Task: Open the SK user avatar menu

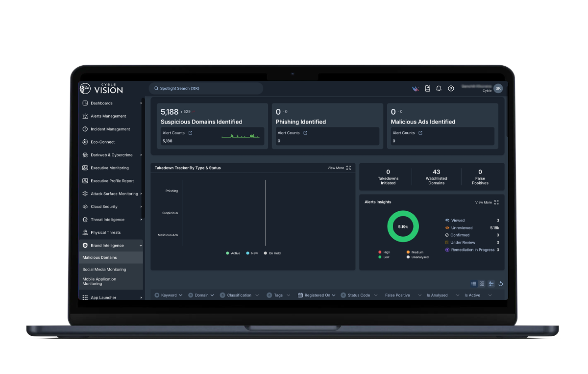Action: [498, 89]
